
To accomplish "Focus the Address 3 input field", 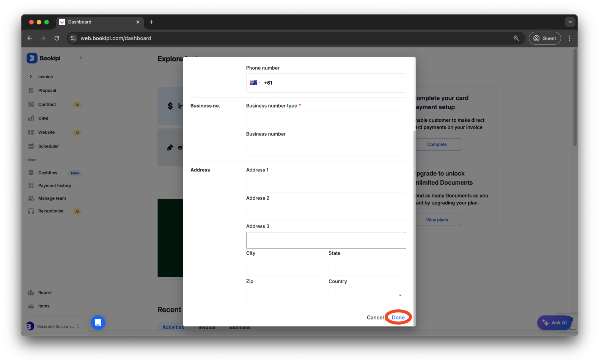I will click(x=326, y=240).
